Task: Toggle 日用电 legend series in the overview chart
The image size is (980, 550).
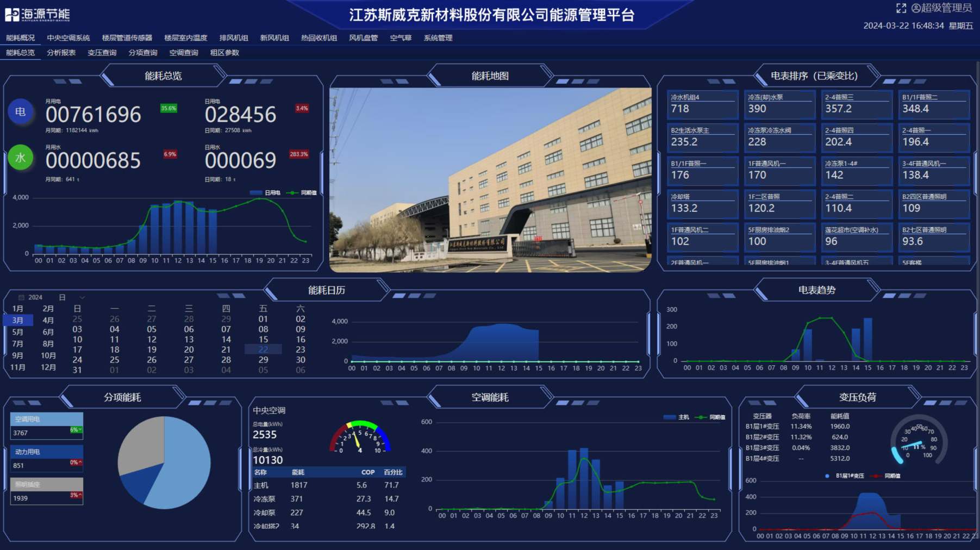Action: pyautogui.click(x=265, y=193)
